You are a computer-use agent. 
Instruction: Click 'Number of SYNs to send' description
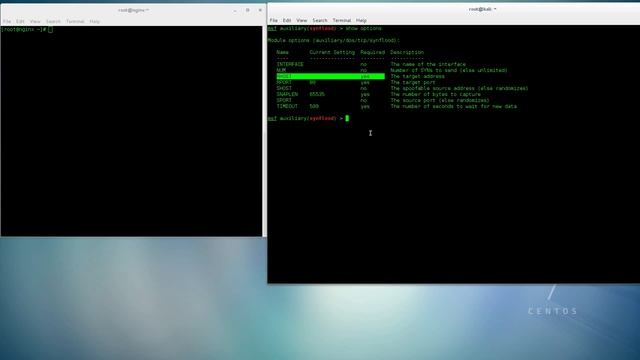tap(449, 70)
